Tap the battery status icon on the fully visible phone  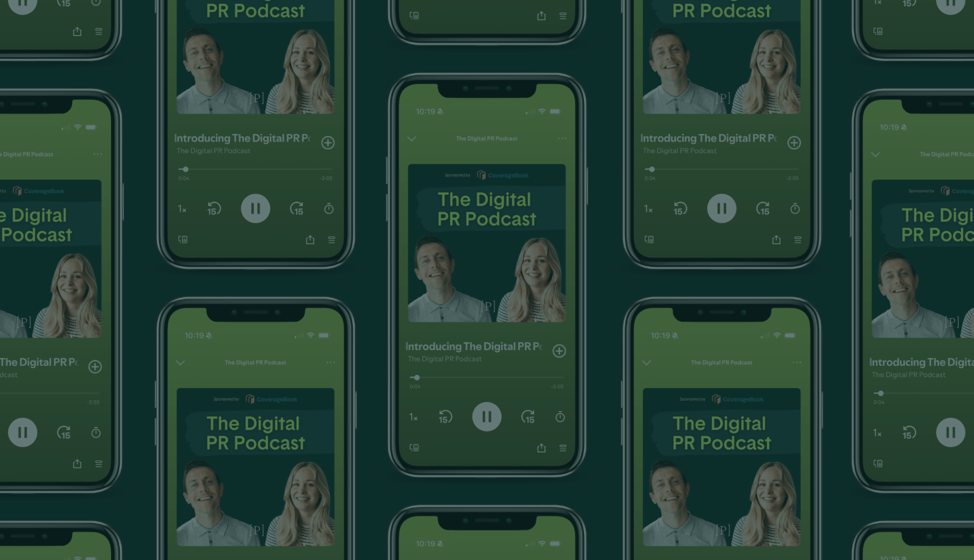(x=555, y=111)
